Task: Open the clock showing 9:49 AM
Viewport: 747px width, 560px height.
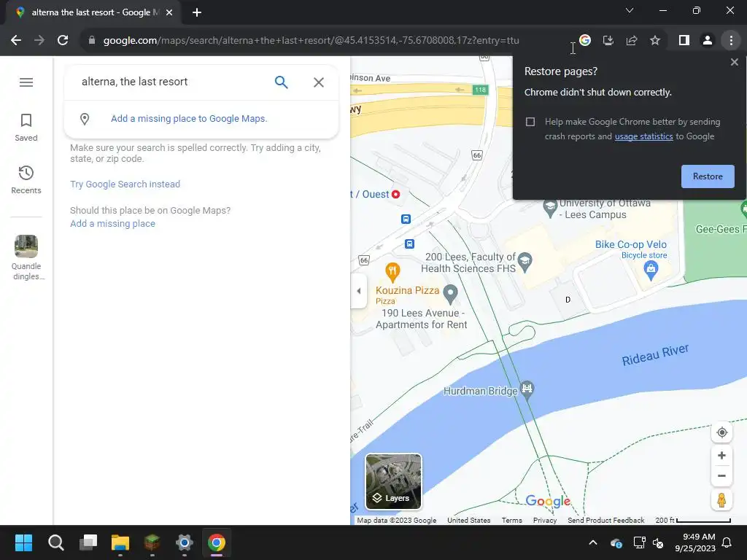Action: coord(695,542)
